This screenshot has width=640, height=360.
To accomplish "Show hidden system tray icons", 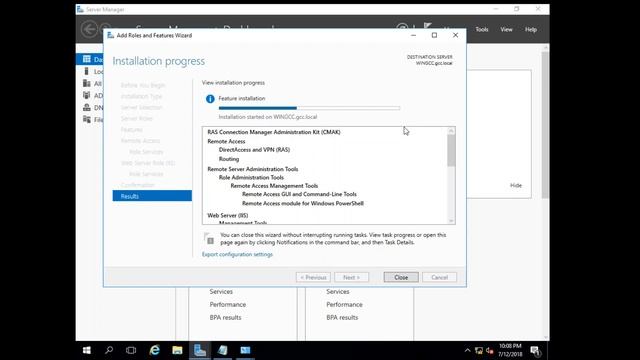I will (x=467, y=350).
